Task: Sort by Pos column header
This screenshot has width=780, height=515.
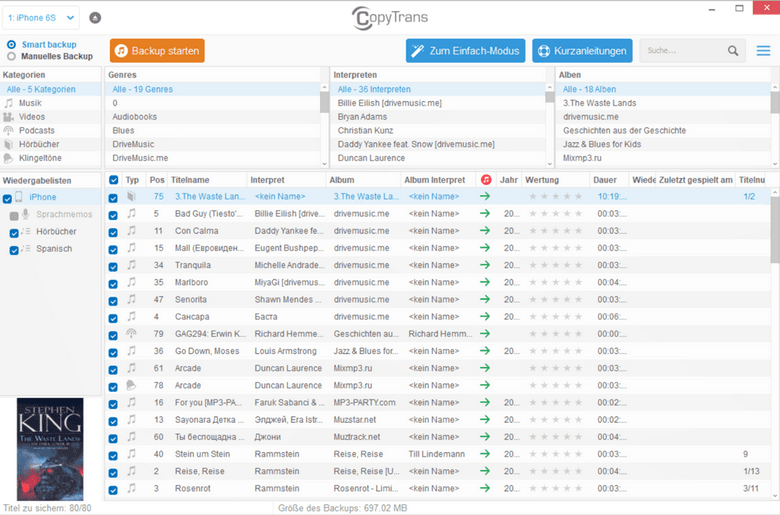Action: (157, 180)
